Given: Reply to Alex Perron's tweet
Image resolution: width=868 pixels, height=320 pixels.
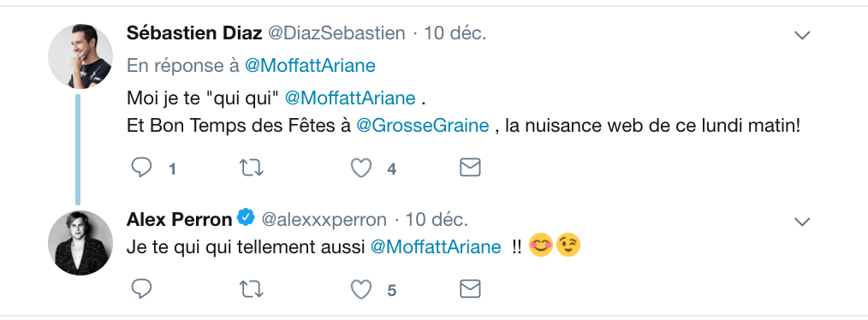Looking at the screenshot, I should [142, 288].
